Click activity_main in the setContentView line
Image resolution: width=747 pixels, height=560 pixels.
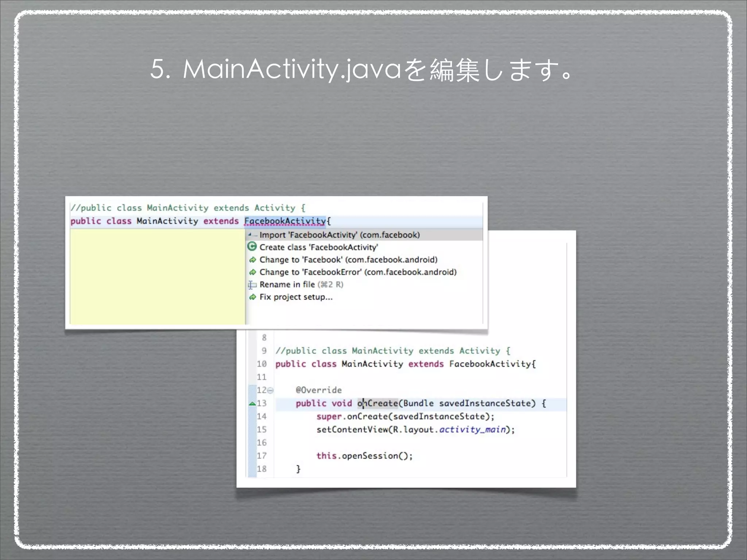point(473,429)
